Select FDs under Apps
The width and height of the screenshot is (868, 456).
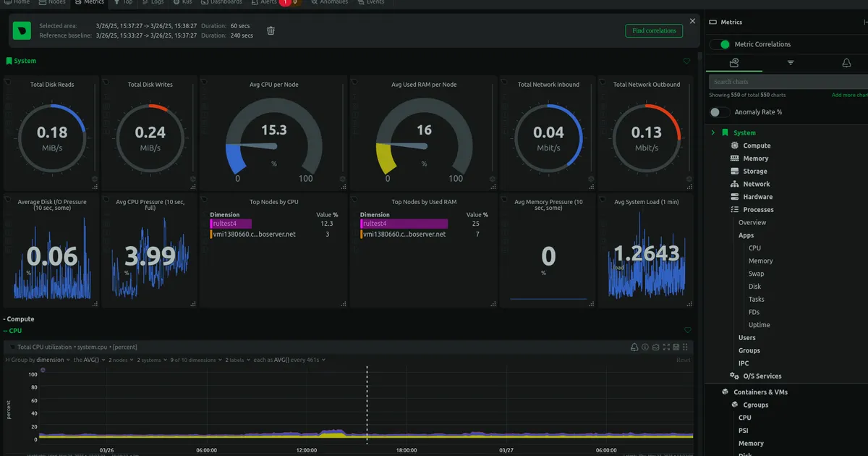754,312
